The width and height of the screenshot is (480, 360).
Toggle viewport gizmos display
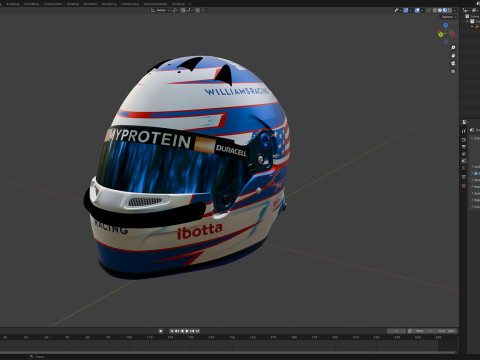click(x=406, y=10)
